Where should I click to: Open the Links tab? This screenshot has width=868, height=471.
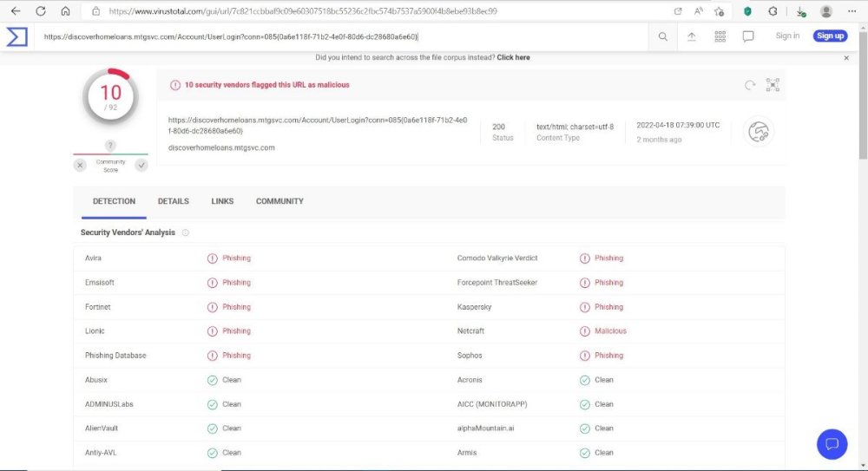tap(222, 201)
